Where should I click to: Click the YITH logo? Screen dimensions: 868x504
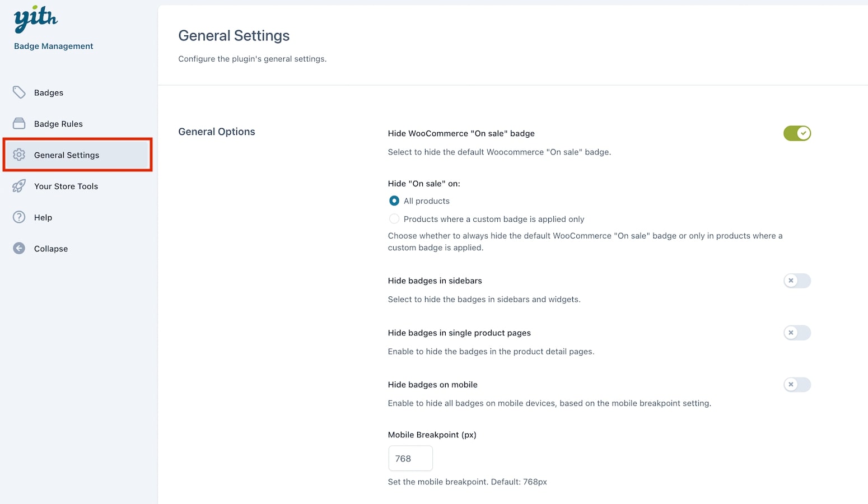coord(36,20)
